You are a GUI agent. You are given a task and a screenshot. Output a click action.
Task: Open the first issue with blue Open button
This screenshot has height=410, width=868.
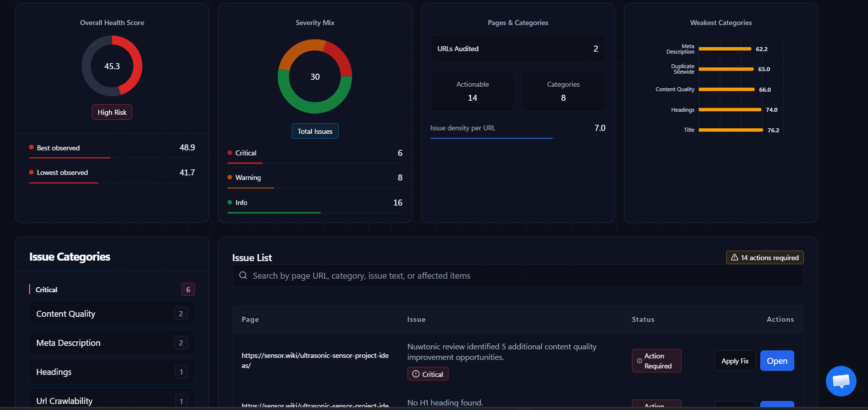[777, 361]
